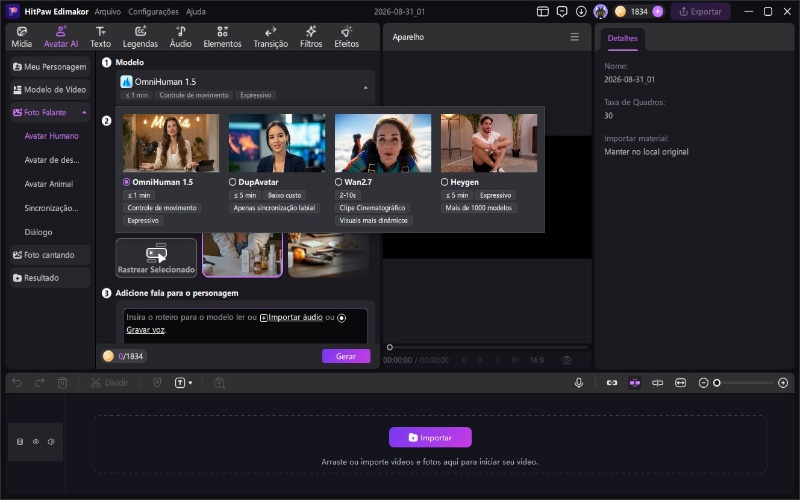Toggle the purple magnet snapping icon
Screen dimensions: 800x500
(635, 383)
